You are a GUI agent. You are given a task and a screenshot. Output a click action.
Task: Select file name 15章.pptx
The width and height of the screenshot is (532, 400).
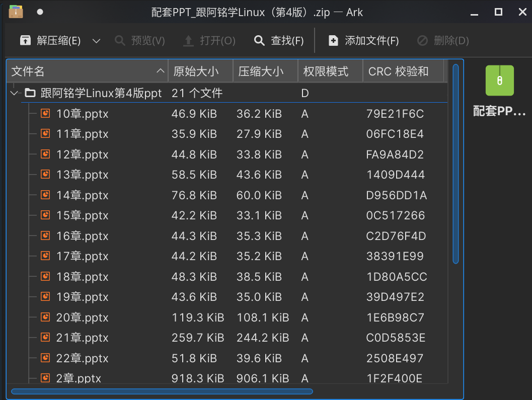[x=82, y=215]
